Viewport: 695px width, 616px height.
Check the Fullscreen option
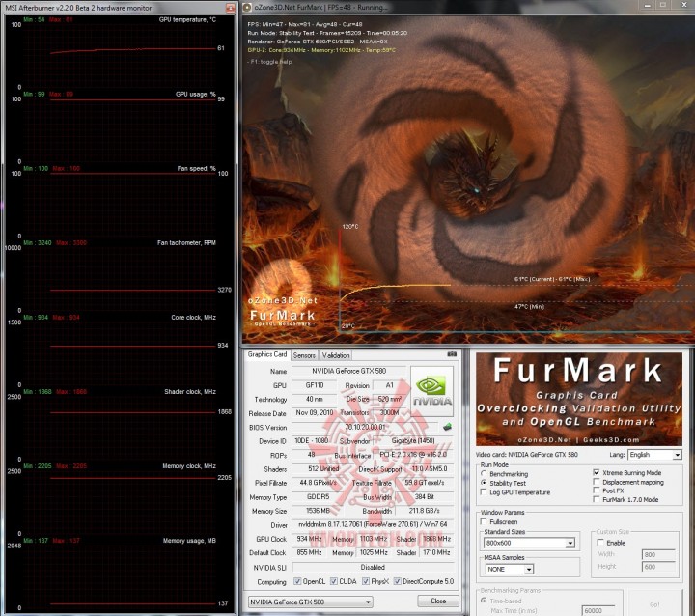pos(484,522)
